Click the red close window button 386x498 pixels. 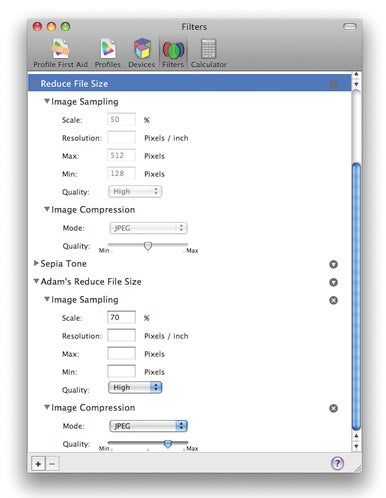coord(37,26)
